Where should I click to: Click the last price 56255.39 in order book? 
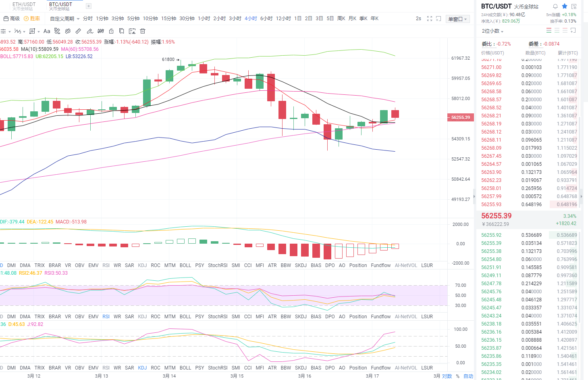(x=496, y=216)
